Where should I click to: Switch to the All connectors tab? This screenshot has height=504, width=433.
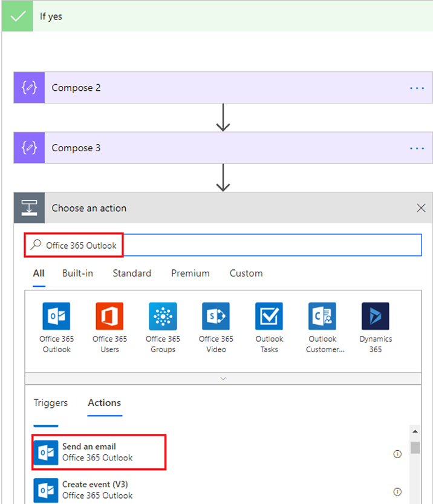pyautogui.click(x=39, y=273)
